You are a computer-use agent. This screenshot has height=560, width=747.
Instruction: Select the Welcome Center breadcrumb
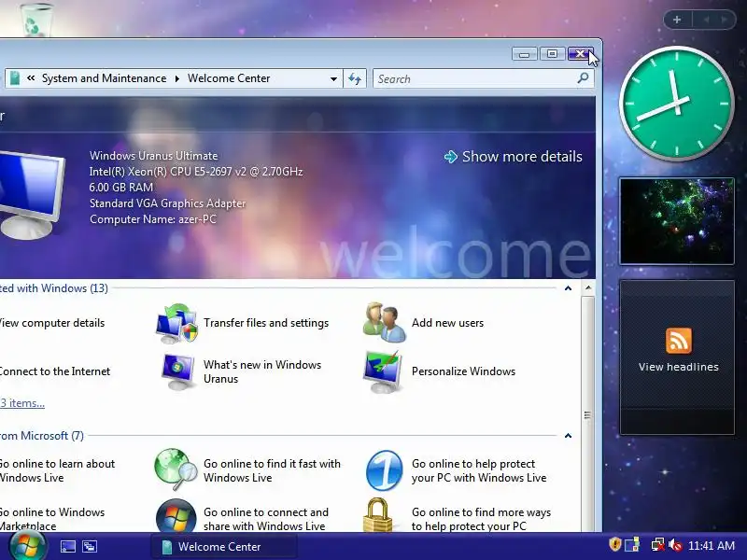click(229, 78)
